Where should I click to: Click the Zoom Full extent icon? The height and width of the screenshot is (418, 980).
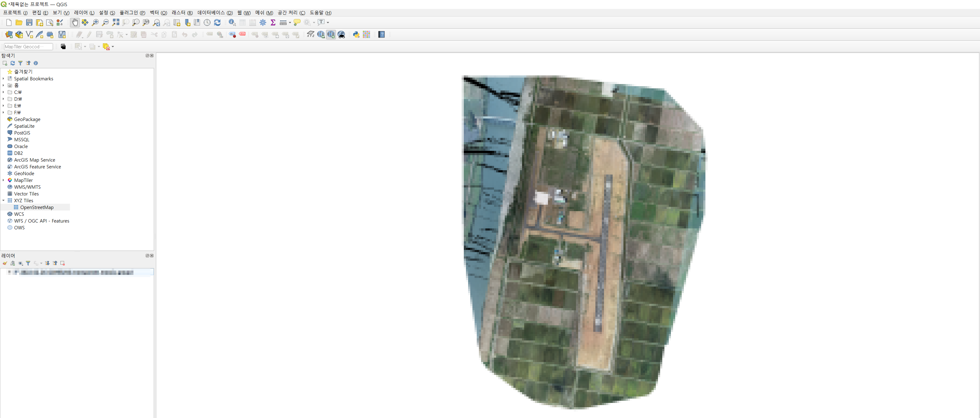pos(116,22)
